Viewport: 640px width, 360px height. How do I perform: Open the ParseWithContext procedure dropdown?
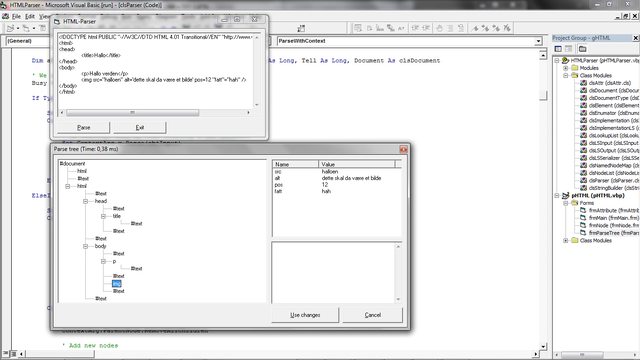538,41
